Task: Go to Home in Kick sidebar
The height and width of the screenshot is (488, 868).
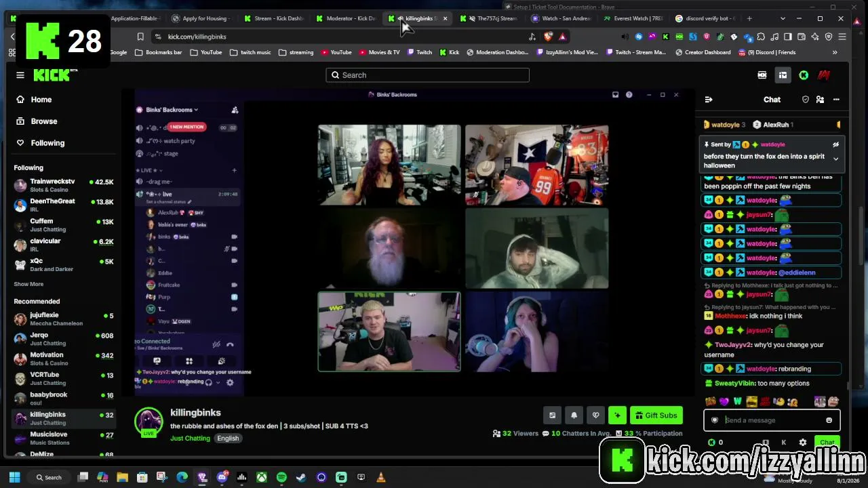Action: point(41,100)
